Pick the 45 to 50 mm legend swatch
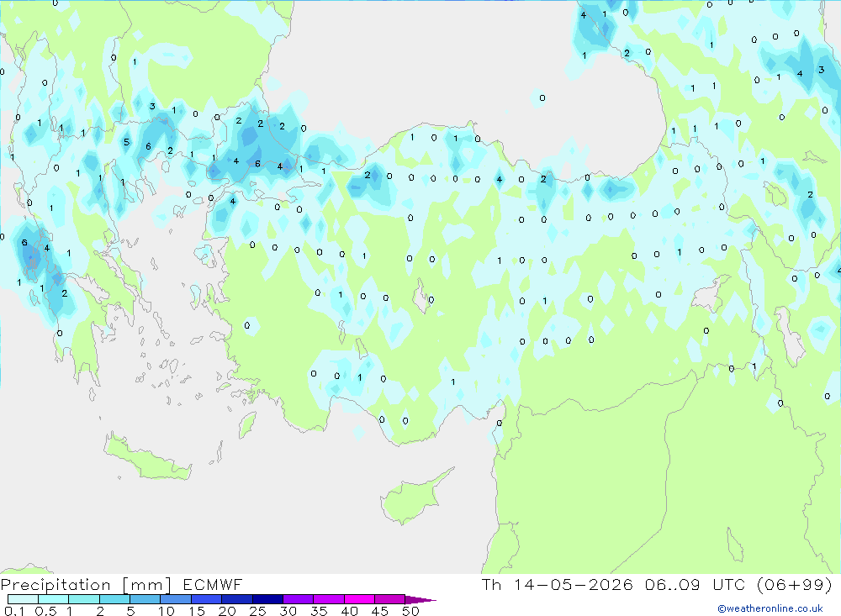Screen dimensions: 841x616 coord(389,599)
